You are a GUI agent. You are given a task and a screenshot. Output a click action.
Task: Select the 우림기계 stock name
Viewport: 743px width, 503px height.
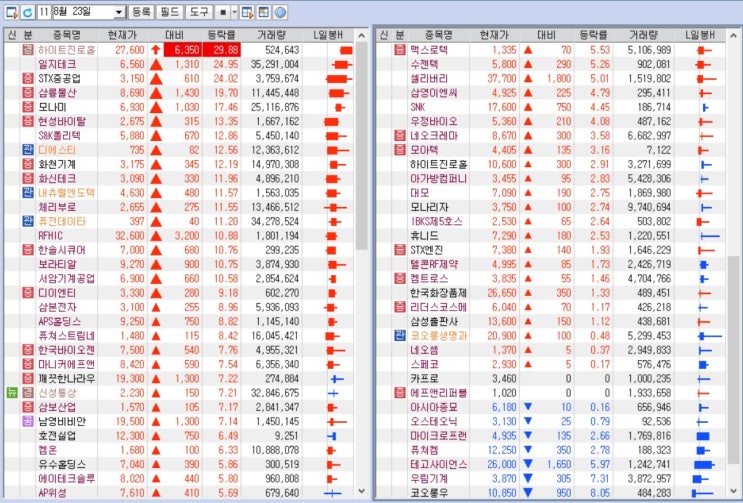(x=429, y=478)
